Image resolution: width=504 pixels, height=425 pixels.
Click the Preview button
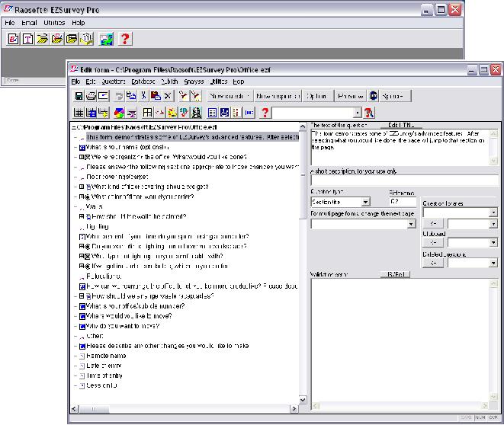350,96
